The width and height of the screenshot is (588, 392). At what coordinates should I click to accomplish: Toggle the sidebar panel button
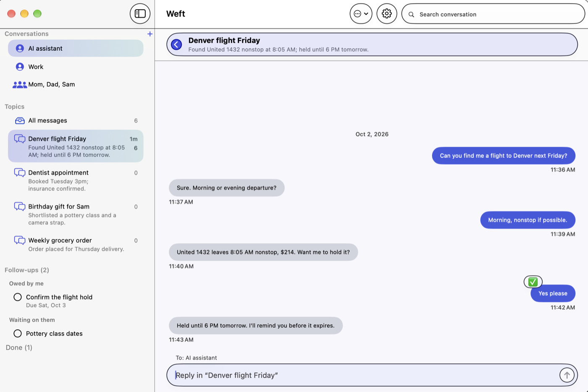click(140, 13)
